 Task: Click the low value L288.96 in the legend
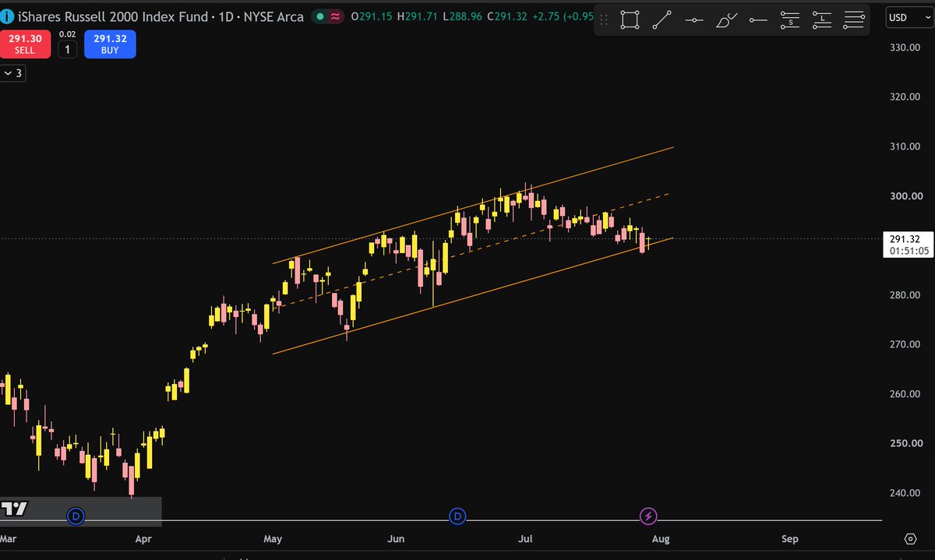tap(463, 17)
